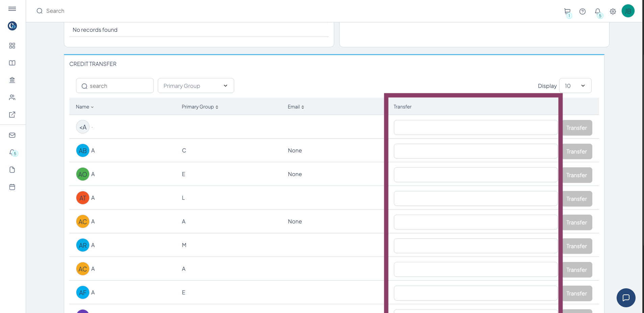The width and height of the screenshot is (644, 313).
Task: Open the Primary Group filter dropdown
Action: coord(196,86)
